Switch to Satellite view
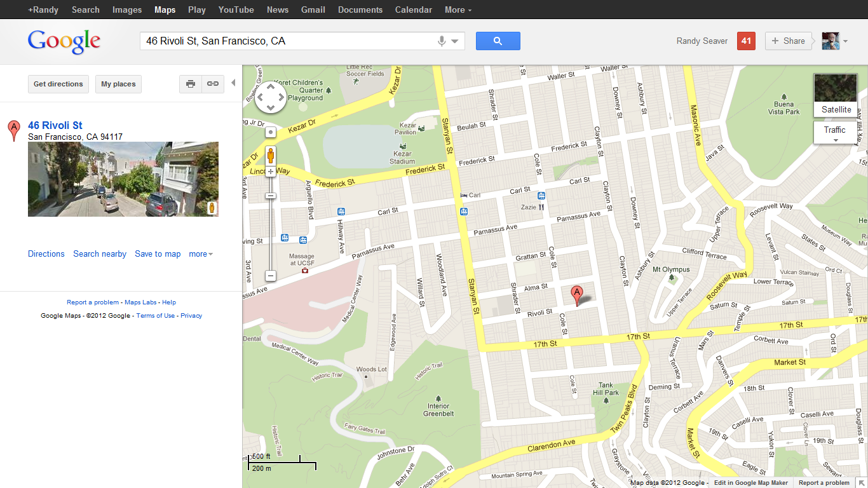 click(x=836, y=95)
